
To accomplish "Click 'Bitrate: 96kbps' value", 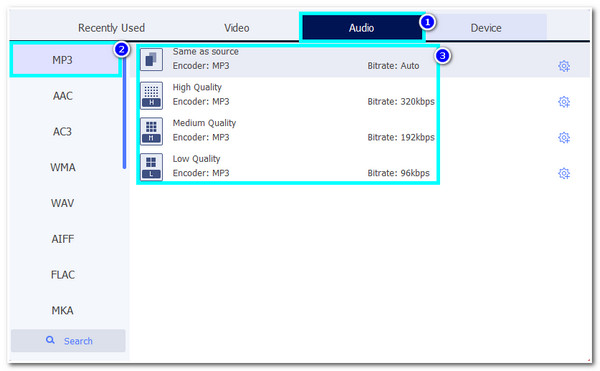I will pos(398,173).
